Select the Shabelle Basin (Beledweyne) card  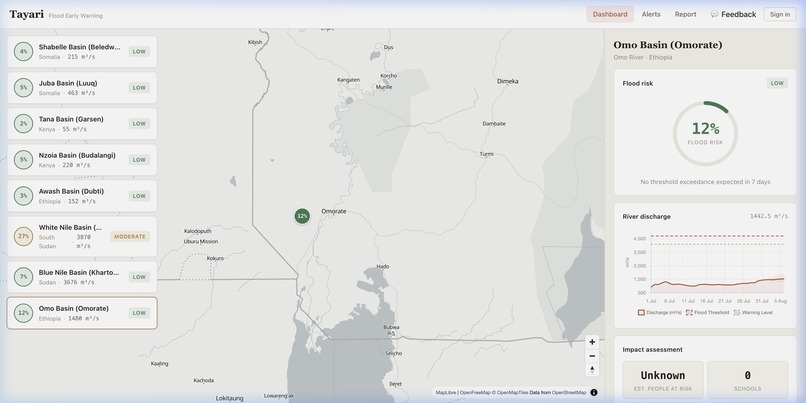(x=82, y=51)
